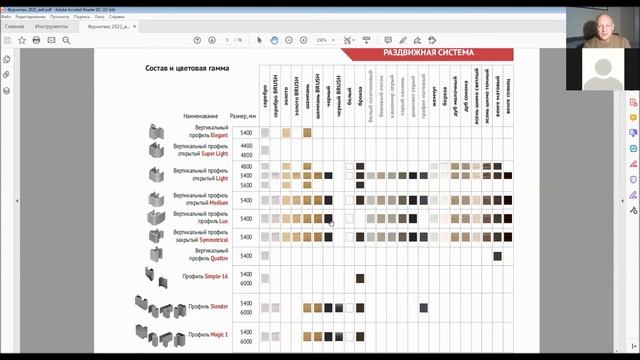Go to previous page arrow icon

(x=197, y=40)
